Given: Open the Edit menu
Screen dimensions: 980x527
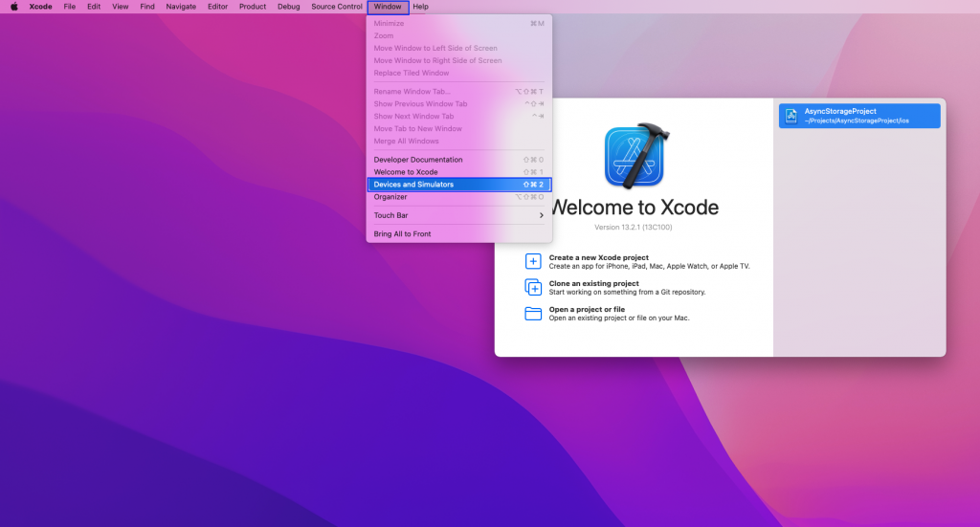Looking at the screenshot, I should 94,7.
